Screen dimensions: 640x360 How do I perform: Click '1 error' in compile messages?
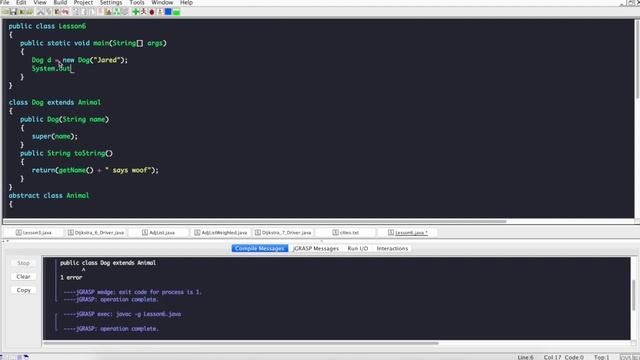tap(71, 278)
